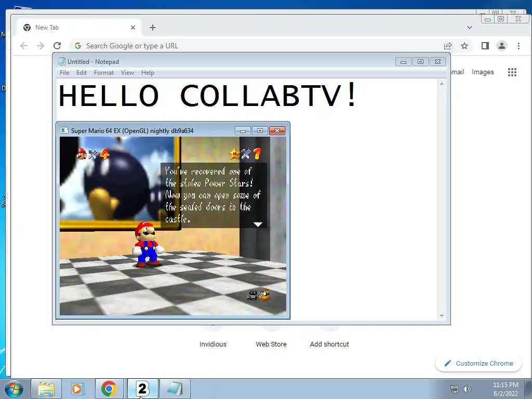Open Notepad Help menu
This screenshot has width=532, height=399.
pyautogui.click(x=148, y=73)
